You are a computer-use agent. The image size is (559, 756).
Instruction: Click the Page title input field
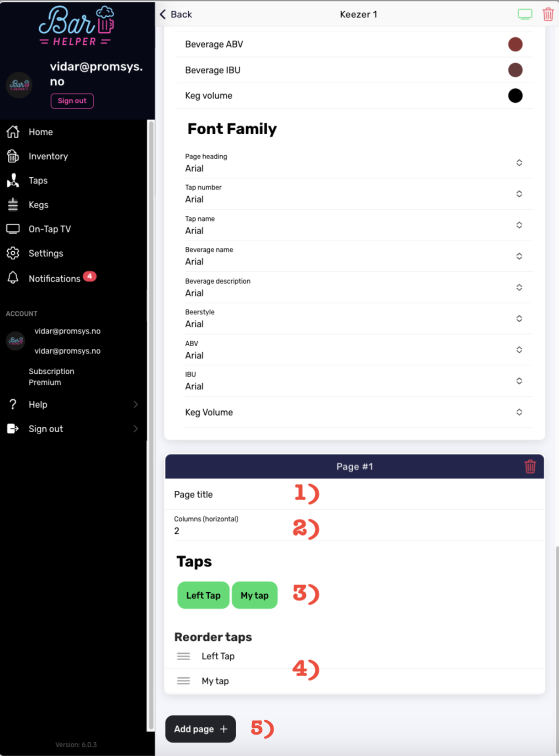tap(354, 494)
